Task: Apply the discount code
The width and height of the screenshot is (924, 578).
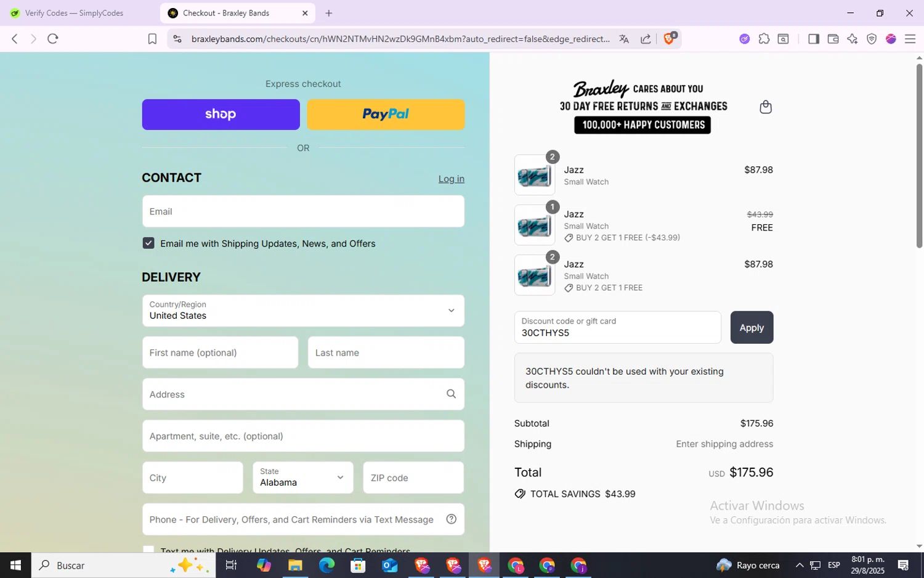Action: click(x=752, y=327)
